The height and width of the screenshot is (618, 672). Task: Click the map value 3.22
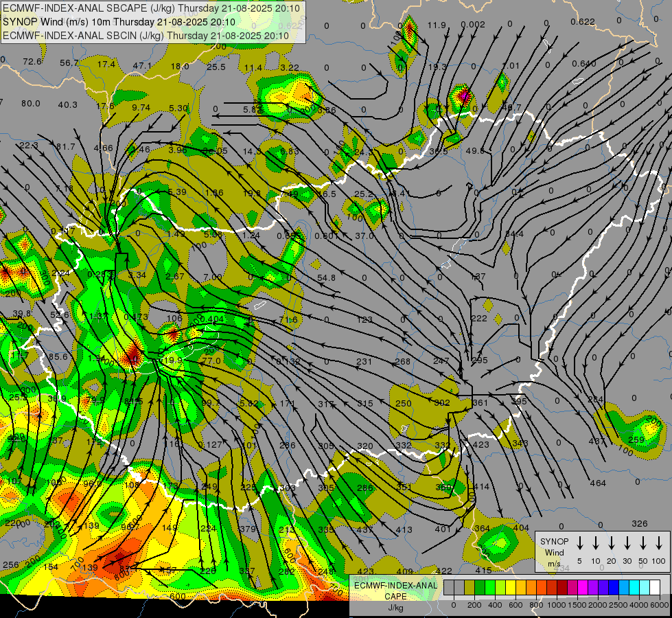tap(289, 67)
